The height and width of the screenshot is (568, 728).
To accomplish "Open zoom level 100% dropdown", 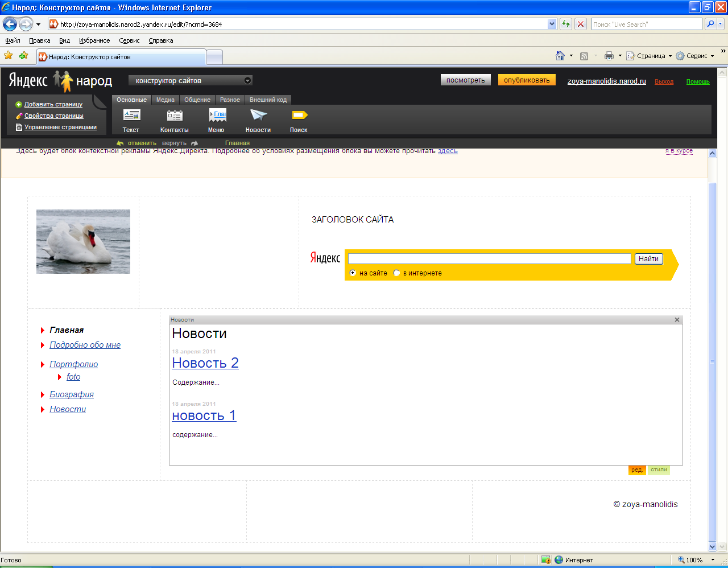I will click(x=714, y=560).
